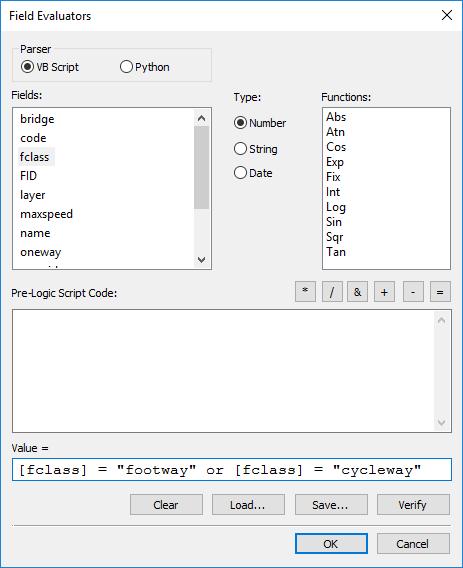
Task: Dismiss dialog with Cancel button
Action: [x=413, y=543]
